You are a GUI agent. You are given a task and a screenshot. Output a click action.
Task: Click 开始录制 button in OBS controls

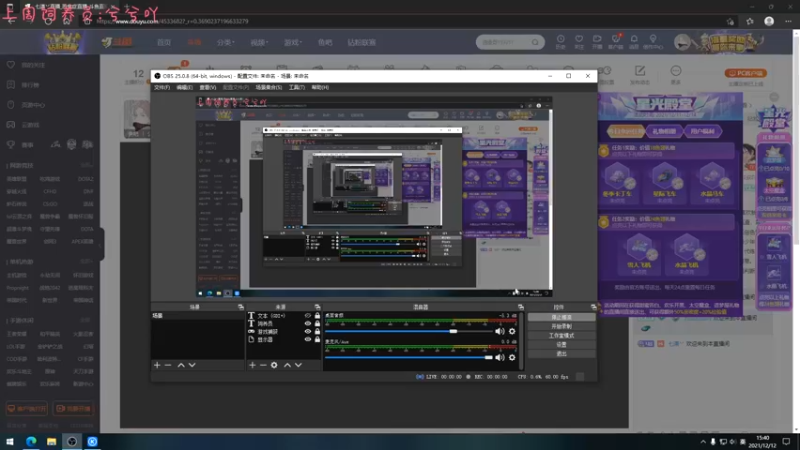[561, 327]
